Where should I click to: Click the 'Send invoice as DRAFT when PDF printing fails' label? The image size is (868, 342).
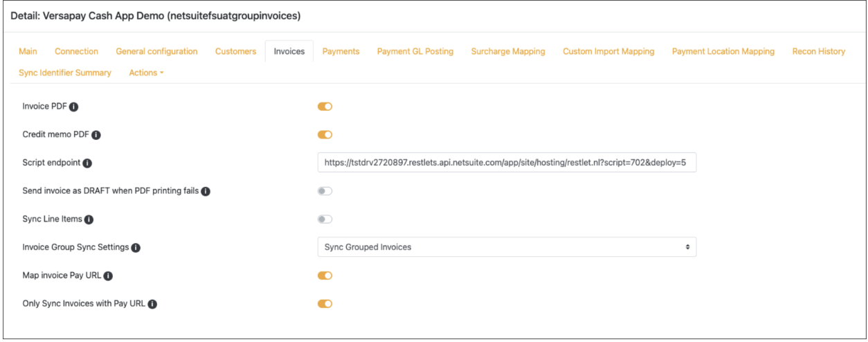coord(111,191)
